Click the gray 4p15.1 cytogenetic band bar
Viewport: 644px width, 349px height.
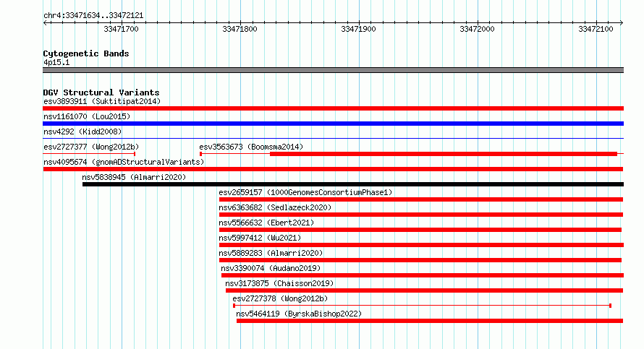[x=333, y=70]
